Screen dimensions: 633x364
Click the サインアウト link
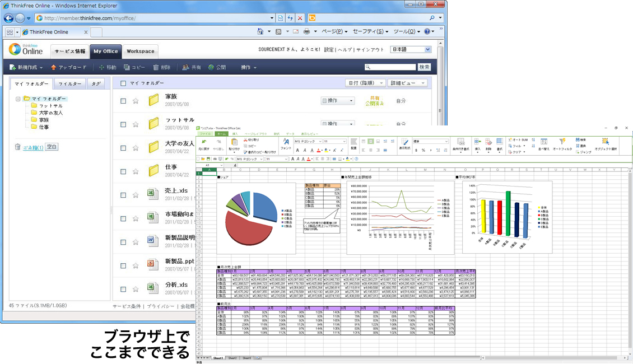click(x=370, y=50)
